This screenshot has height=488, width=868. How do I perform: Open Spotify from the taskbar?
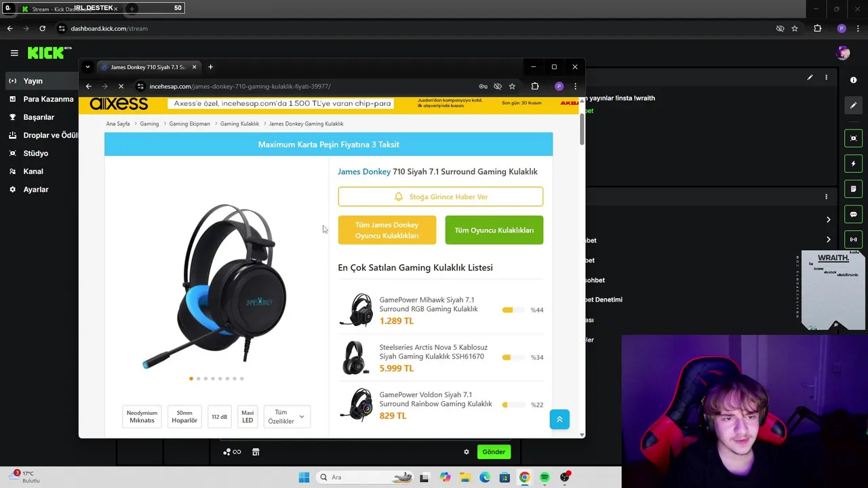point(545,477)
